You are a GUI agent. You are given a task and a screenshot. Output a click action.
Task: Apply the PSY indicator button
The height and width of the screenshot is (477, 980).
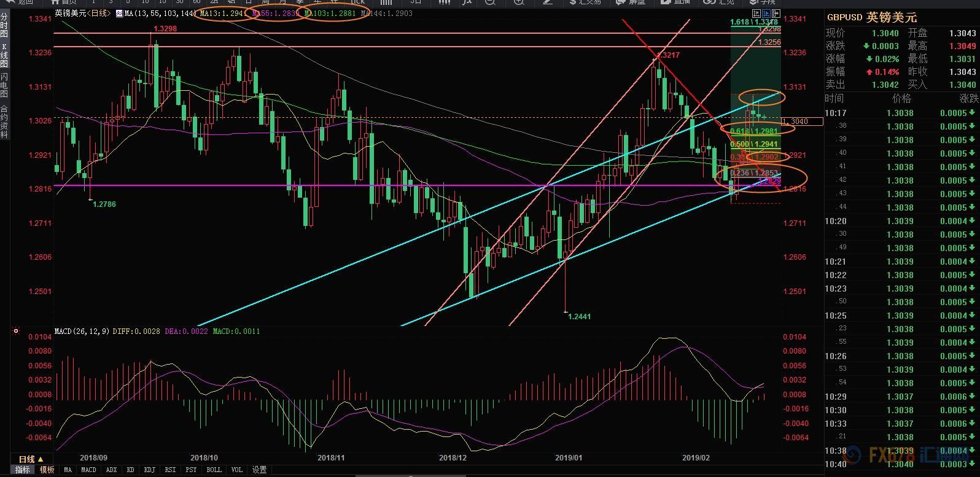192,470
